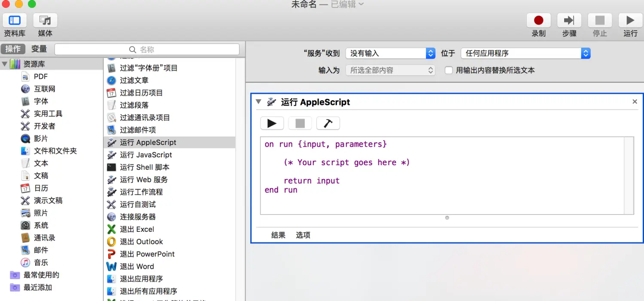
Task: Select 过滤邮件项 action
Action: pyautogui.click(x=170, y=130)
